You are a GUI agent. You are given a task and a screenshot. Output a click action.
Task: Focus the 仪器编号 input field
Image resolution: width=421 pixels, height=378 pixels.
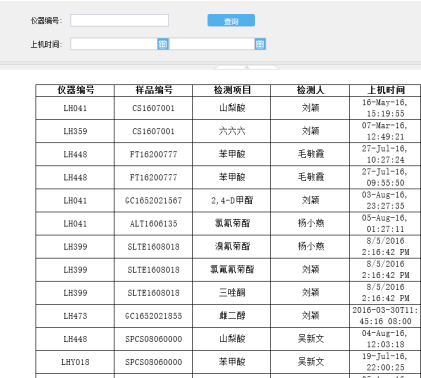119,20
